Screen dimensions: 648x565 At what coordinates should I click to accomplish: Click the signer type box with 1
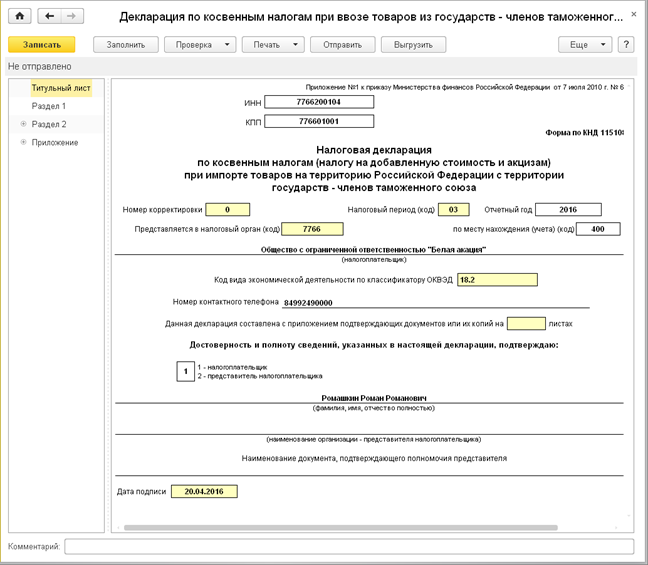(x=186, y=371)
